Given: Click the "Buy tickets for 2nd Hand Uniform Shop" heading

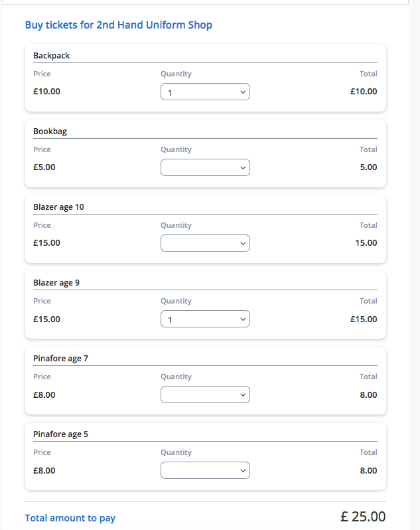Looking at the screenshot, I should point(119,25).
